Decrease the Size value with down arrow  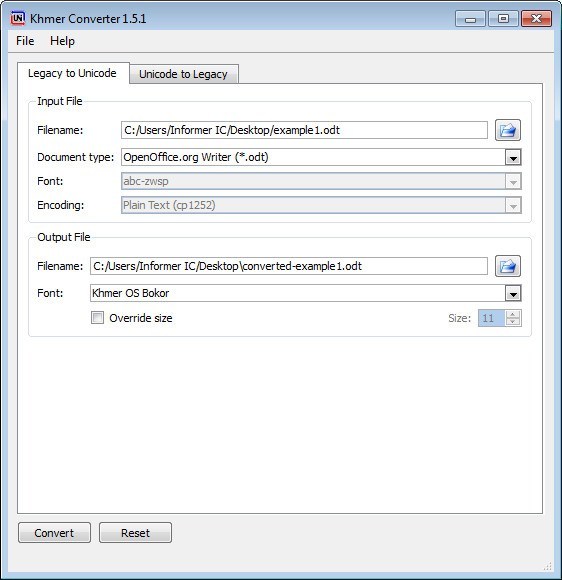click(513, 322)
